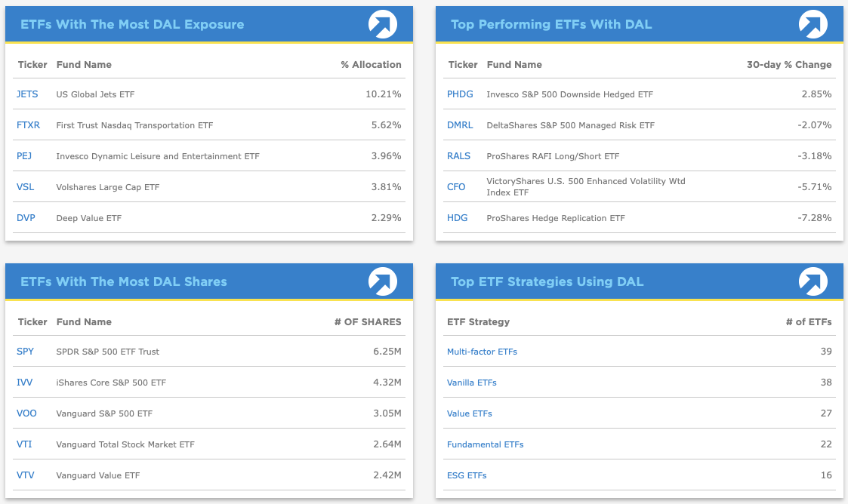Image resolution: width=848 pixels, height=504 pixels.
Task: Click the 4.32M shares value
Action: (387, 383)
